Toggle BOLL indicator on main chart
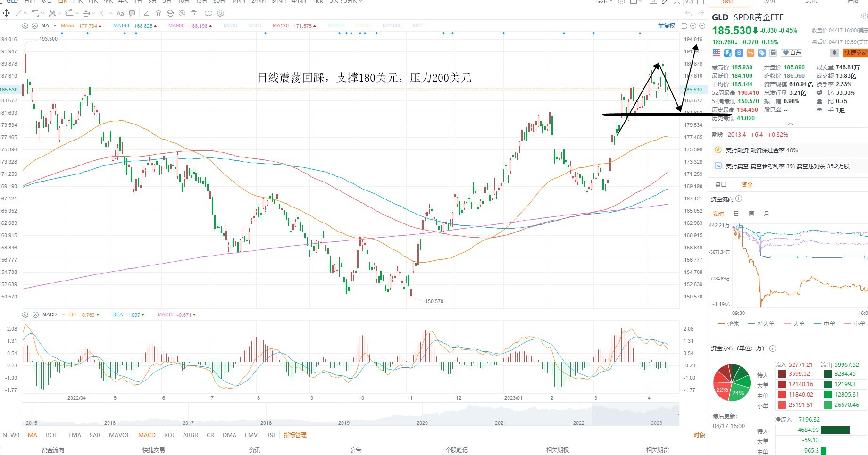868x455 pixels. coord(53,435)
